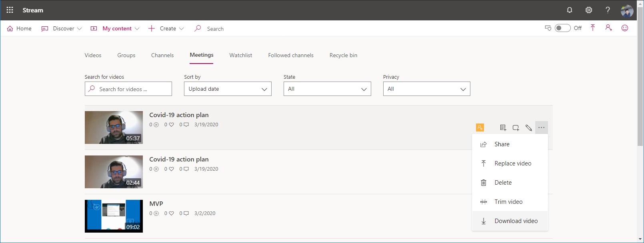Click the smiley feedback icon
The image size is (644, 243).
625,28
